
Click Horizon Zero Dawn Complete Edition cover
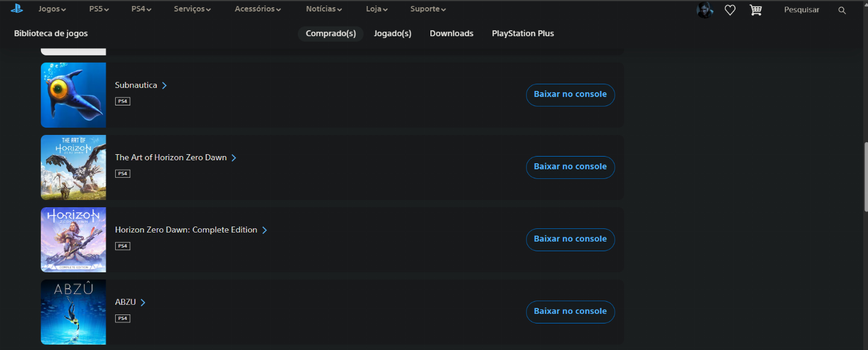pos(74,240)
